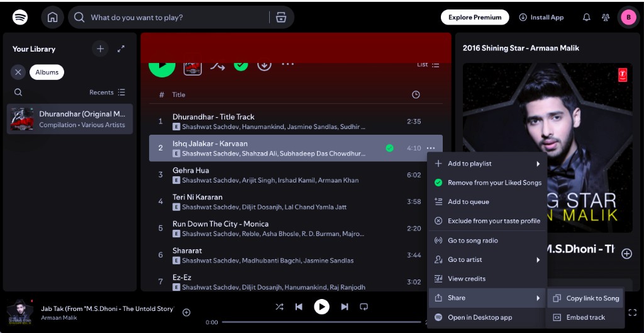This screenshot has height=333, width=644.
Task: Click album cover thumbnail next to play button
Action: tap(192, 68)
